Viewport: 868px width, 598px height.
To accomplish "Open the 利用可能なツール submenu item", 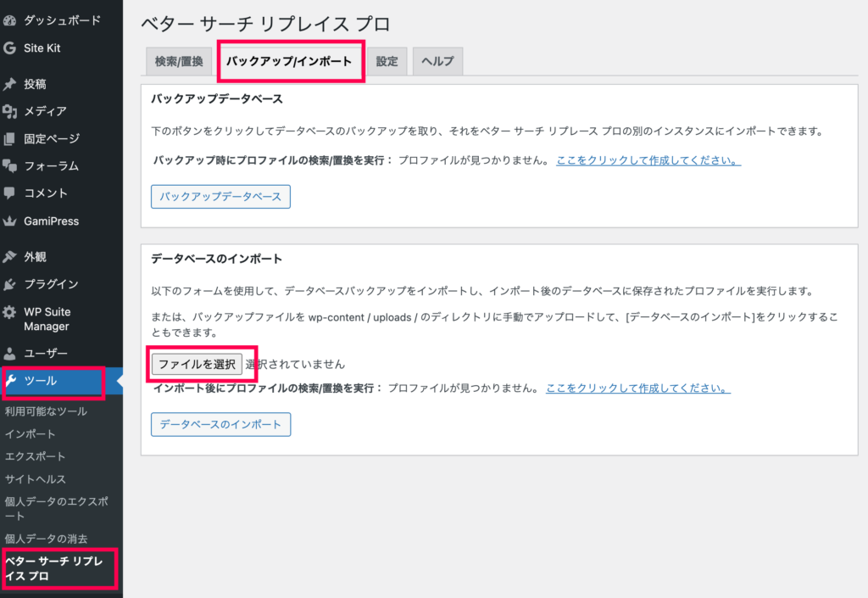I will [x=46, y=411].
